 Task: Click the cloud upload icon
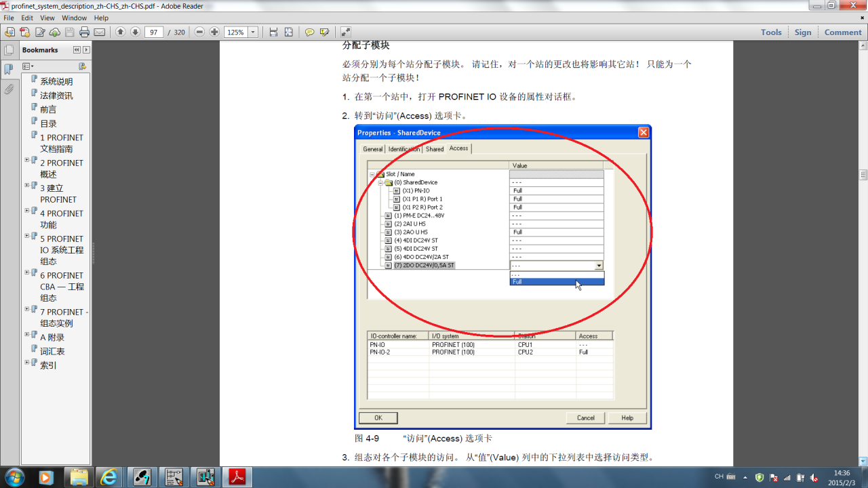(55, 32)
